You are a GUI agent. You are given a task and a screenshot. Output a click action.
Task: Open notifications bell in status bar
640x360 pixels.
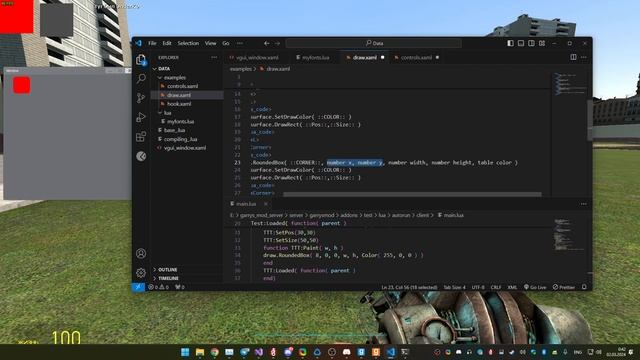pos(584,287)
